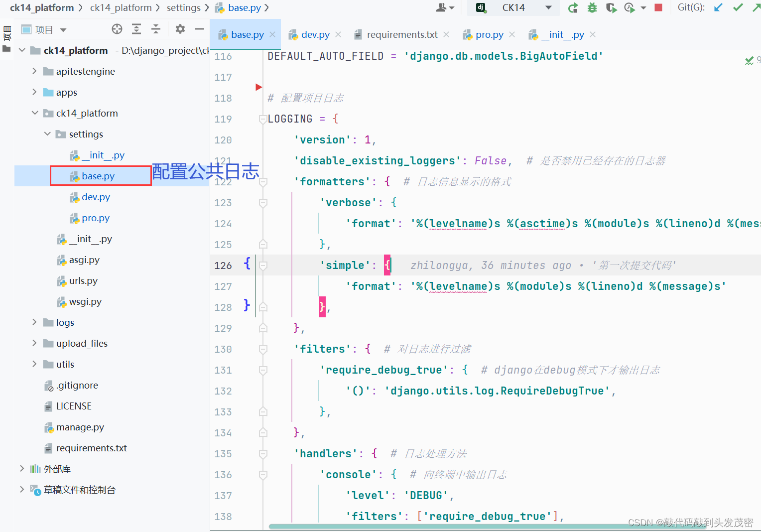Fold the 'handlers' block

(x=263, y=454)
